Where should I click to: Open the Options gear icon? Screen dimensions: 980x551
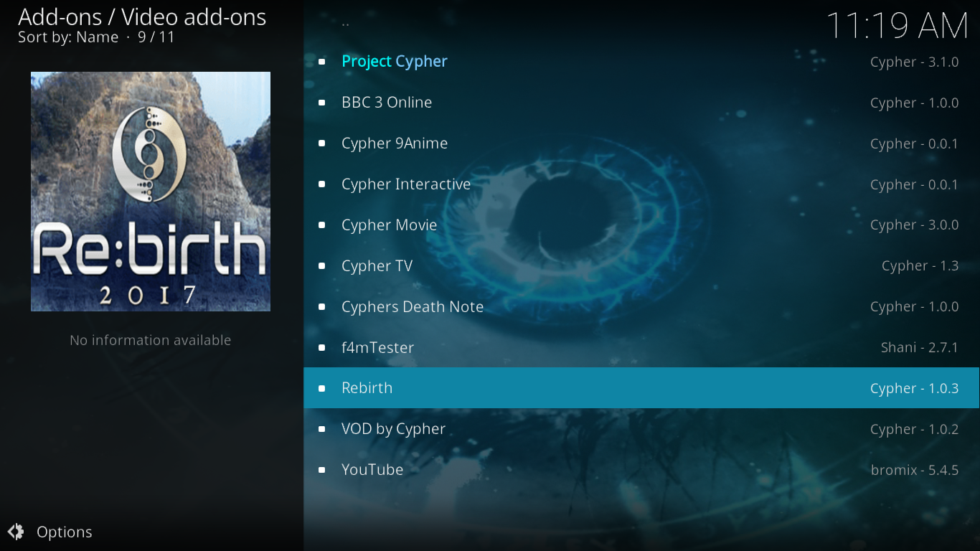(16, 532)
